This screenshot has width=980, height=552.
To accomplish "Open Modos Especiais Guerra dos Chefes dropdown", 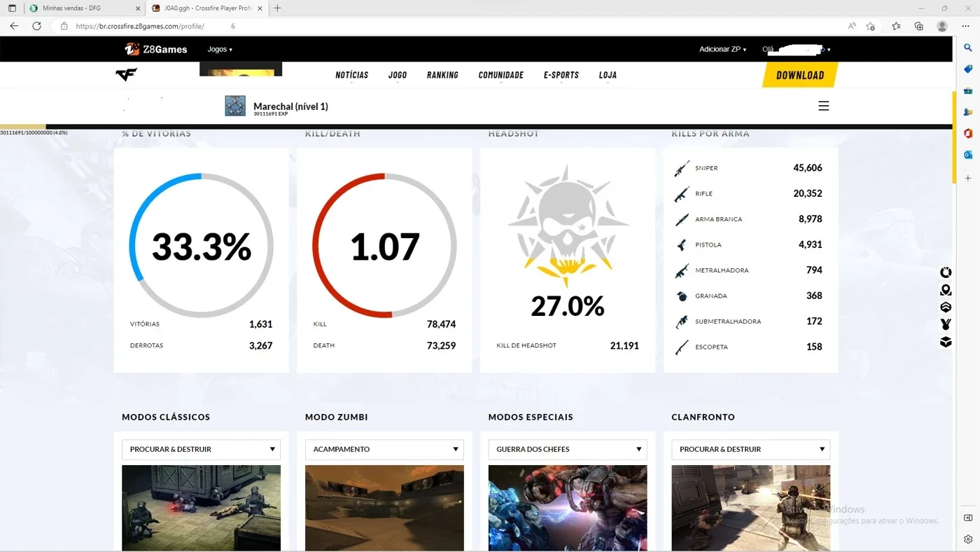I will 568,450.
